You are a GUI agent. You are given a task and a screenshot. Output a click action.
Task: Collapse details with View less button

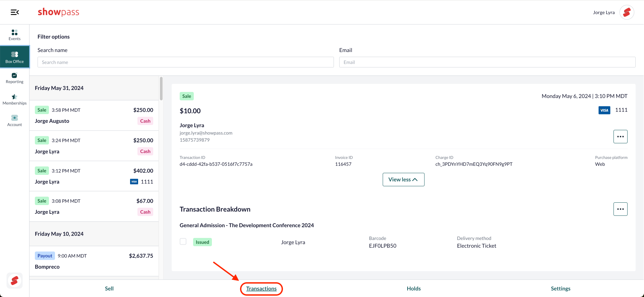tap(403, 180)
